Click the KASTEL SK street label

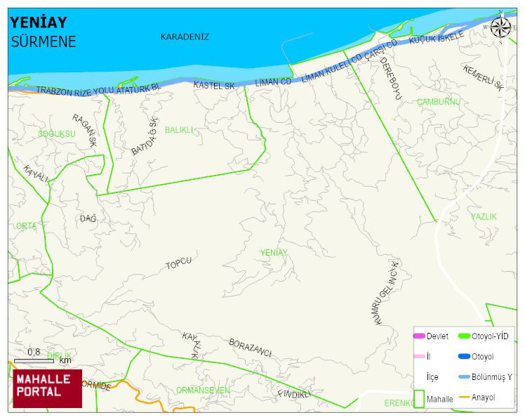click(214, 86)
